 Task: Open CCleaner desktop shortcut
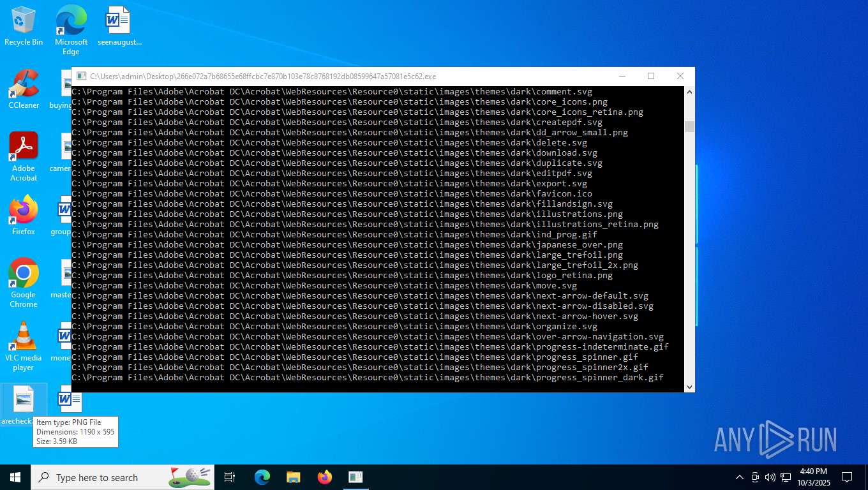tap(24, 89)
